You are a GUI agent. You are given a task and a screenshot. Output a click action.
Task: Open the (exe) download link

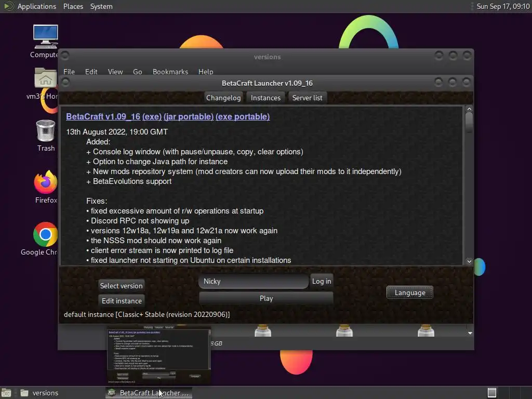point(152,116)
